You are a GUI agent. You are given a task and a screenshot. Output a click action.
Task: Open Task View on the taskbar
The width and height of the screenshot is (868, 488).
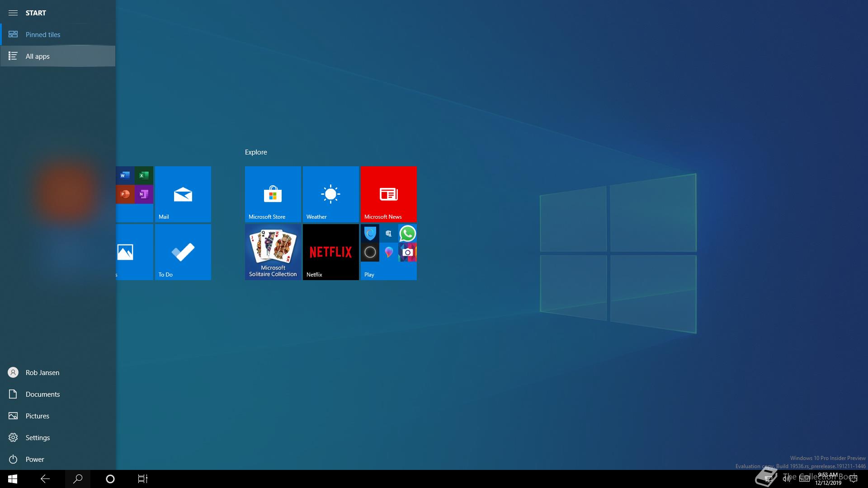coord(142,479)
